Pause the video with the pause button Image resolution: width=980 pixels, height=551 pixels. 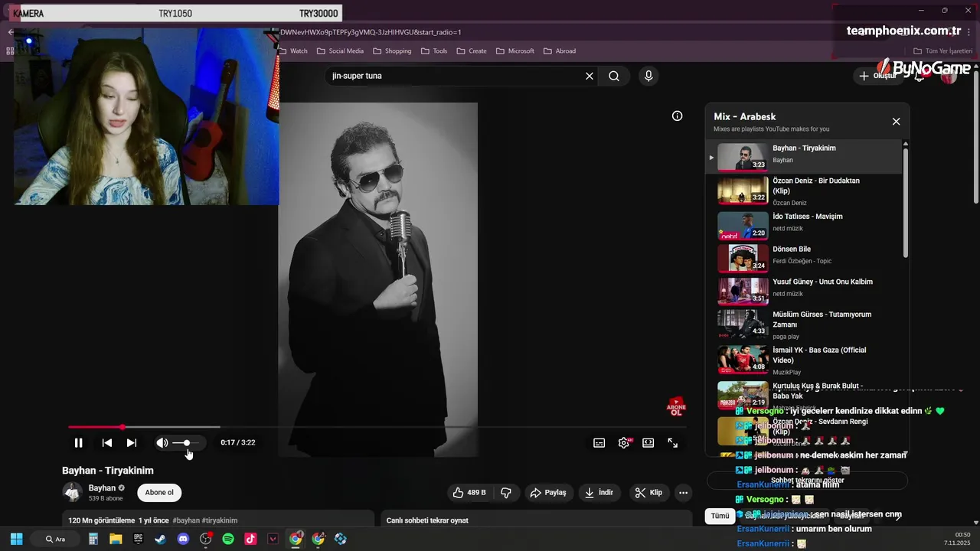[x=78, y=442]
